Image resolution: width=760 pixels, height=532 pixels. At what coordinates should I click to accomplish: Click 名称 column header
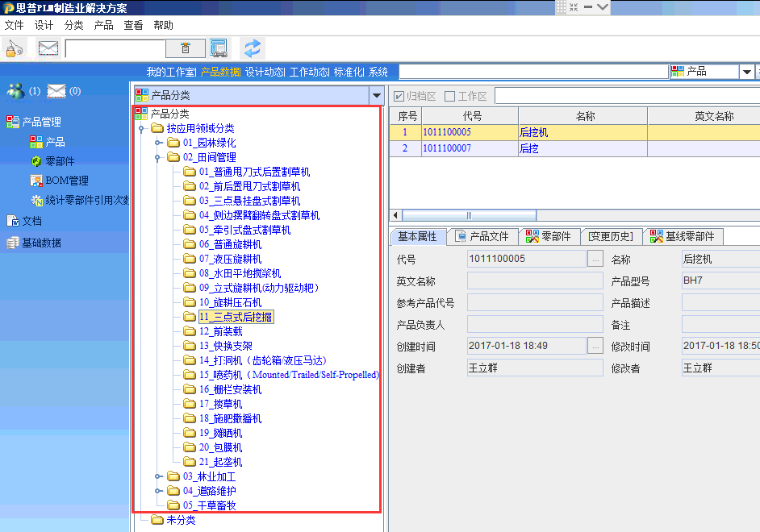(583, 116)
